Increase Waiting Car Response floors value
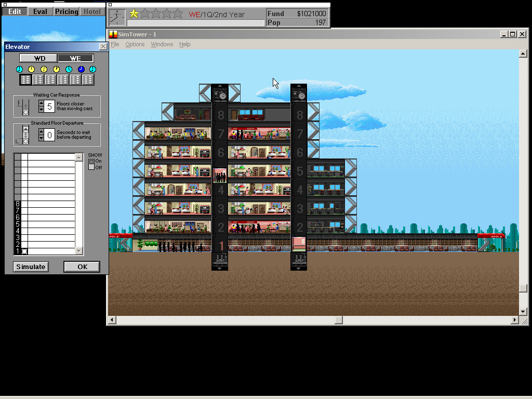Screen dimensions: 532x399 41,103
